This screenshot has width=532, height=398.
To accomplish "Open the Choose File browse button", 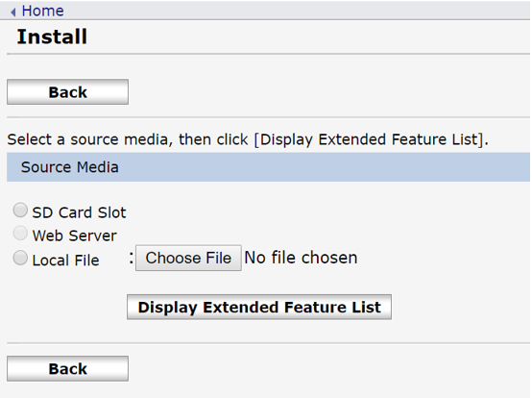I will coord(188,258).
